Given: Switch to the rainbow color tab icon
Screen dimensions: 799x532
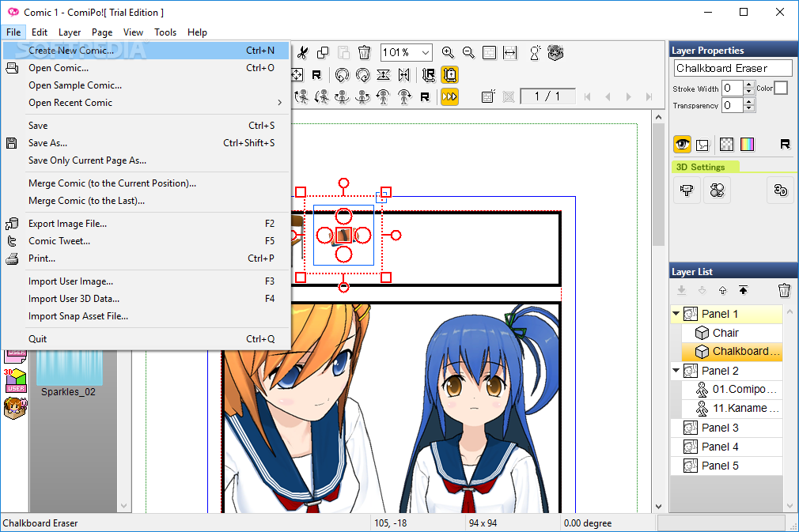Looking at the screenshot, I should pos(747,145).
